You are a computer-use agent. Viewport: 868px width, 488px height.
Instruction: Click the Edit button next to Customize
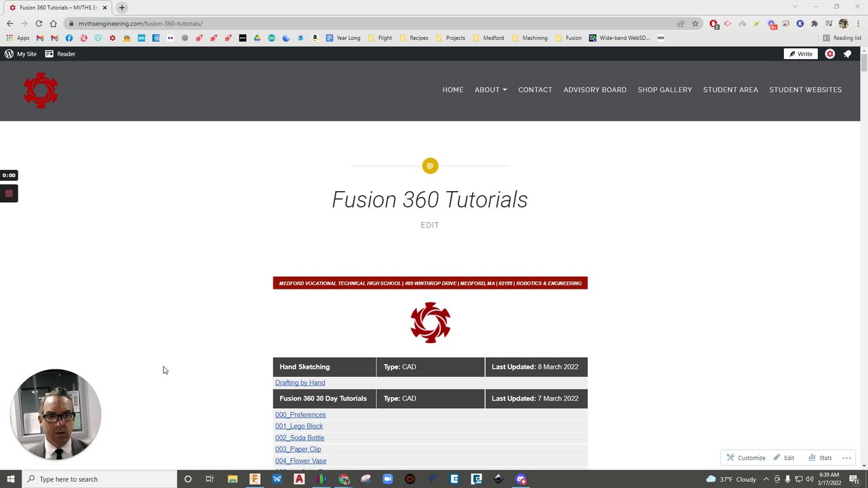pyautogui.click(x=784, y=457)
